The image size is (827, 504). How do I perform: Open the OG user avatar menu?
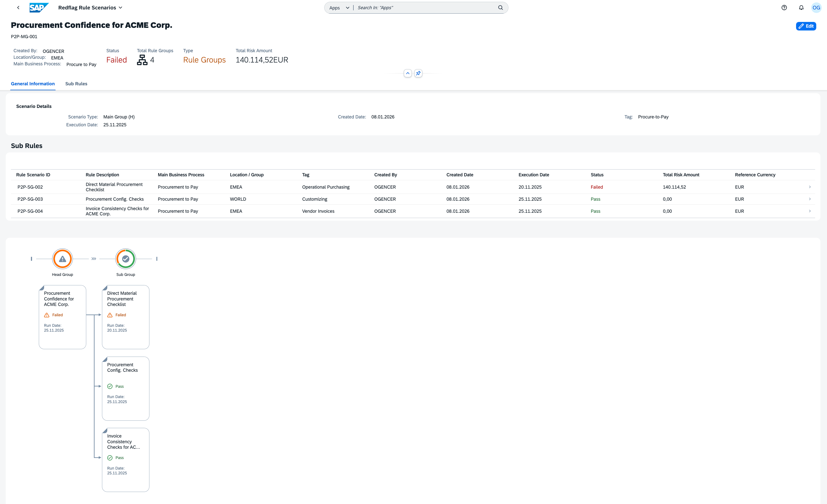(816, 8)
